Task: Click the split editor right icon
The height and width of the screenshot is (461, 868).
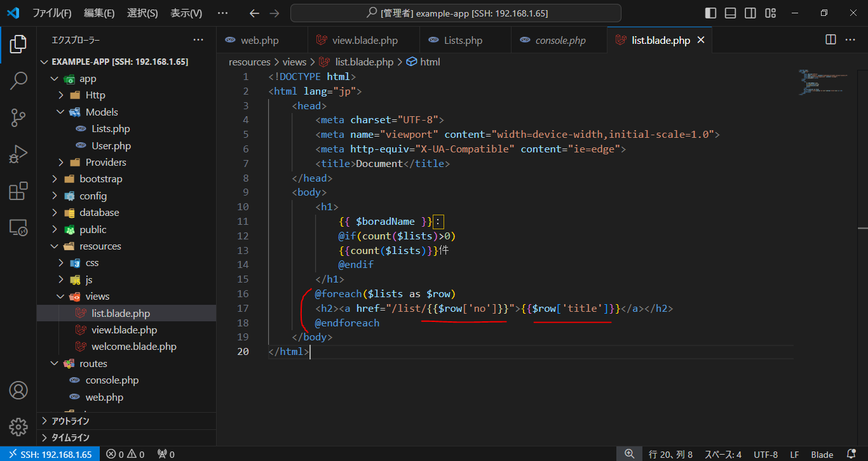Action: (831, 39)
